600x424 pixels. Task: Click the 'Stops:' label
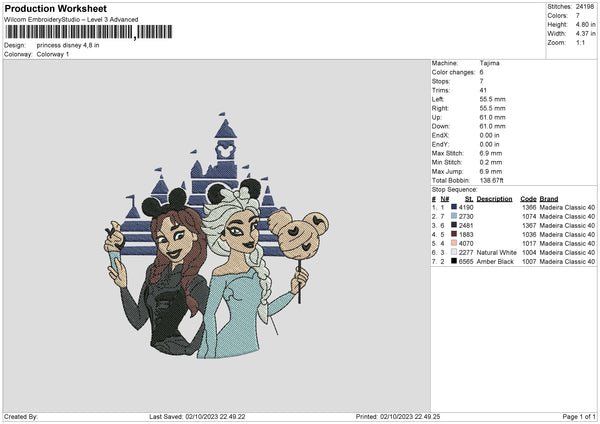441,81
